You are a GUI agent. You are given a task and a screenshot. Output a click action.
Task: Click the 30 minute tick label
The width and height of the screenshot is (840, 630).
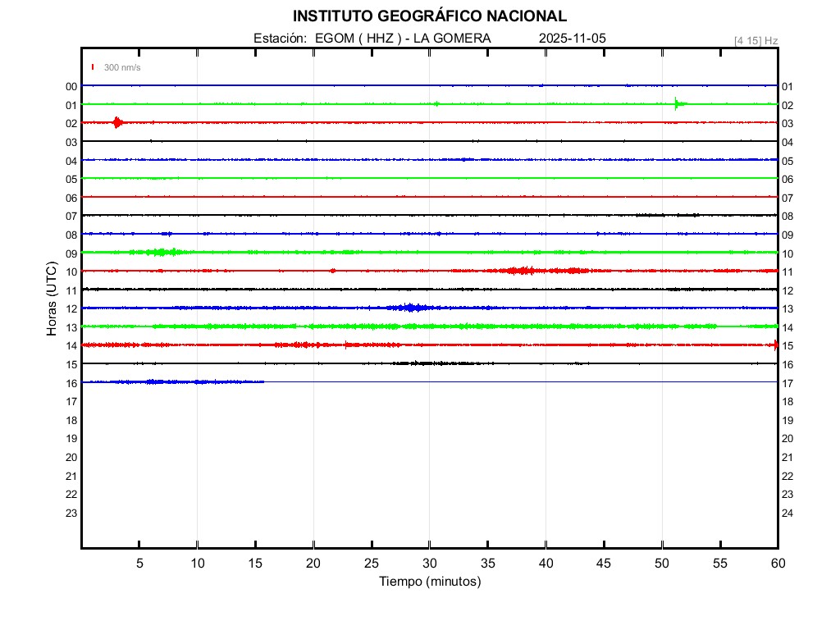pyautogui.click(x=429, y=564)
